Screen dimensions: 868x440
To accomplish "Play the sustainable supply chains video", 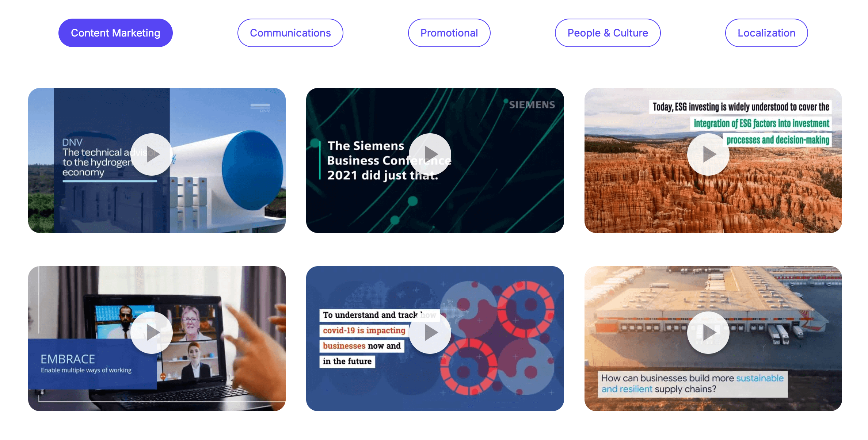I will click(708, 332).
